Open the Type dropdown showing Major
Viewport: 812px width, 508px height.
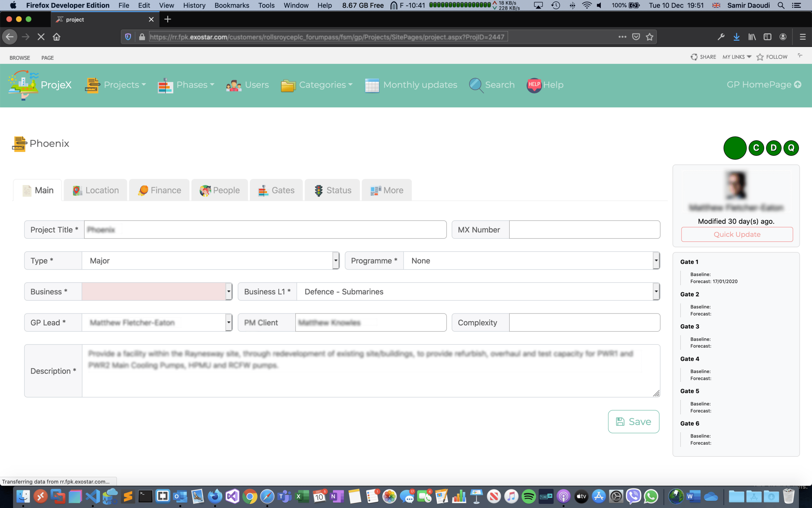[x=211, y=261]
